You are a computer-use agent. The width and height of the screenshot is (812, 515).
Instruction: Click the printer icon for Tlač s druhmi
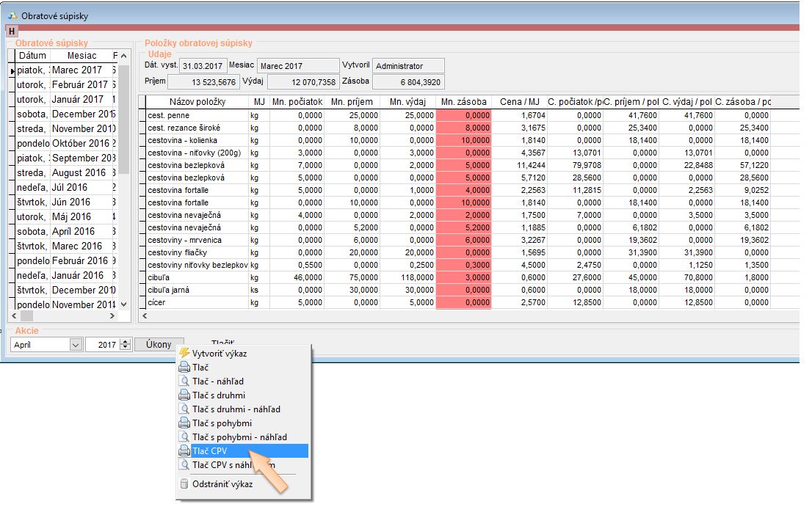point(184,395)
